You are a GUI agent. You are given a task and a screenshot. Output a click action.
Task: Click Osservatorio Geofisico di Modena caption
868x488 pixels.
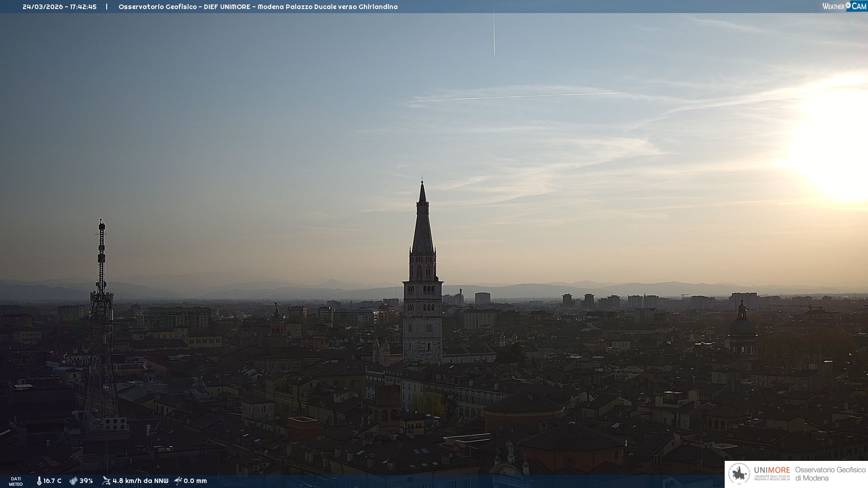click(830, 474)
